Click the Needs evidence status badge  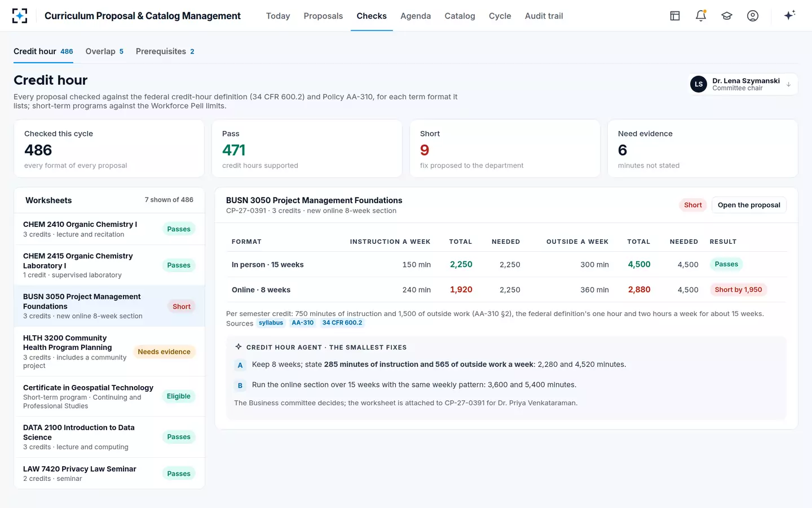164,352
